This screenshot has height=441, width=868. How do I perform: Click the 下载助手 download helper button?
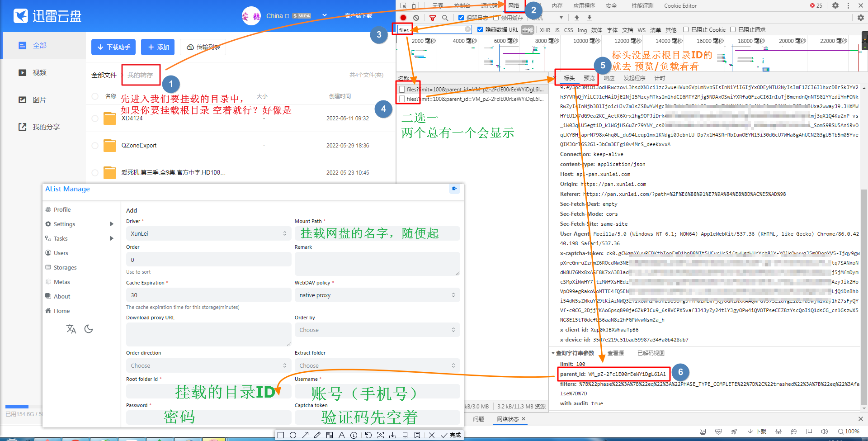[114, 47]
